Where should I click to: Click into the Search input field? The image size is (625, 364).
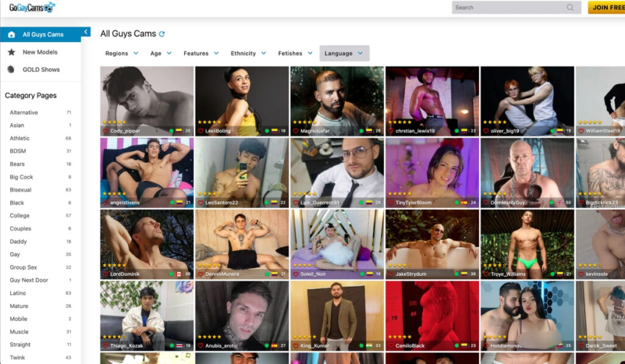click(508, 7)
